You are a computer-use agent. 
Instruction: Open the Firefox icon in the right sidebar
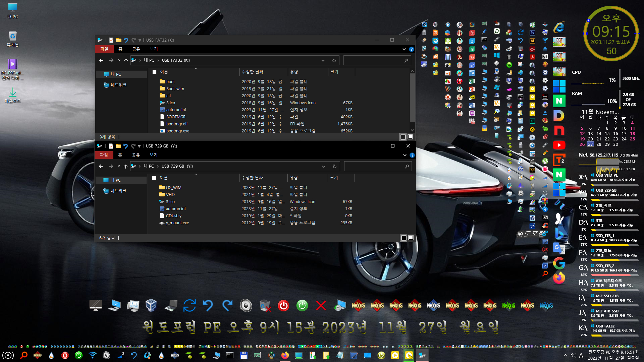click(x=559, y=278)
